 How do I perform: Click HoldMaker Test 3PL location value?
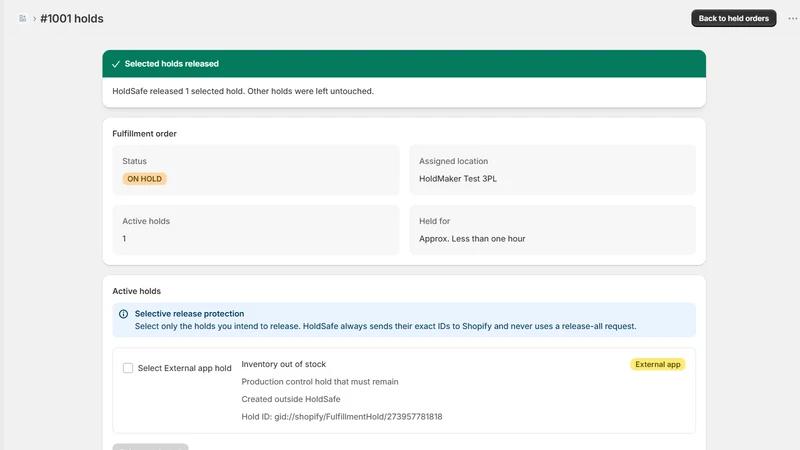[x=458, y=179]
